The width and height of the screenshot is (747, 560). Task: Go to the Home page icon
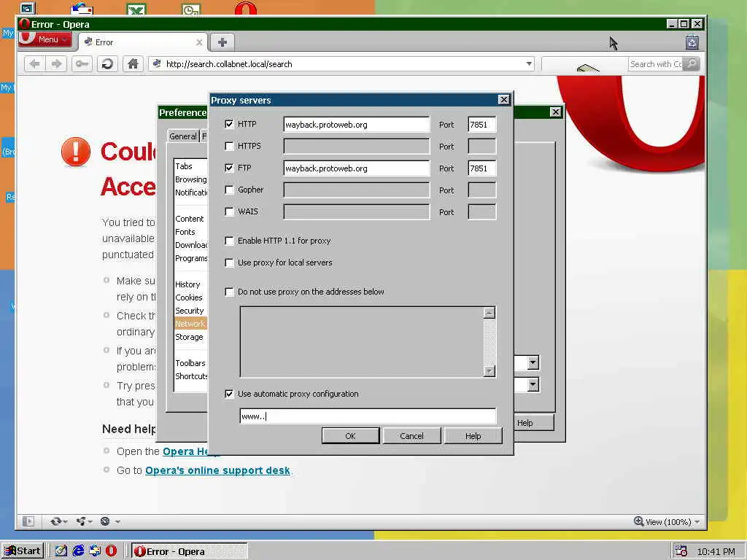133,64
